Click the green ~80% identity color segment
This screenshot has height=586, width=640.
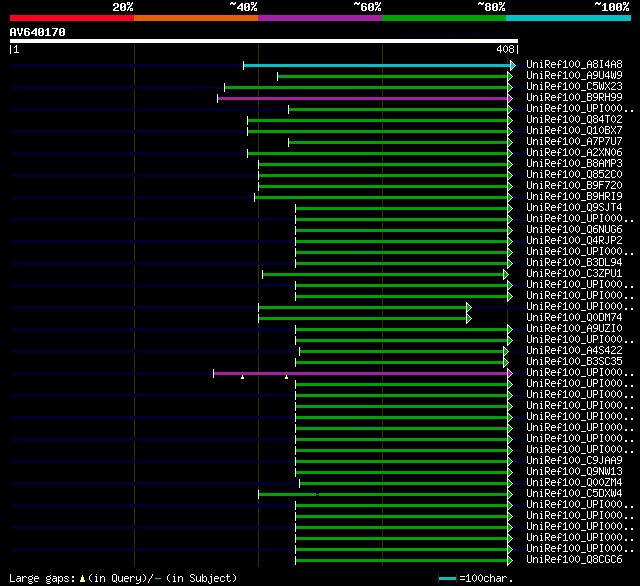point(444,18)
